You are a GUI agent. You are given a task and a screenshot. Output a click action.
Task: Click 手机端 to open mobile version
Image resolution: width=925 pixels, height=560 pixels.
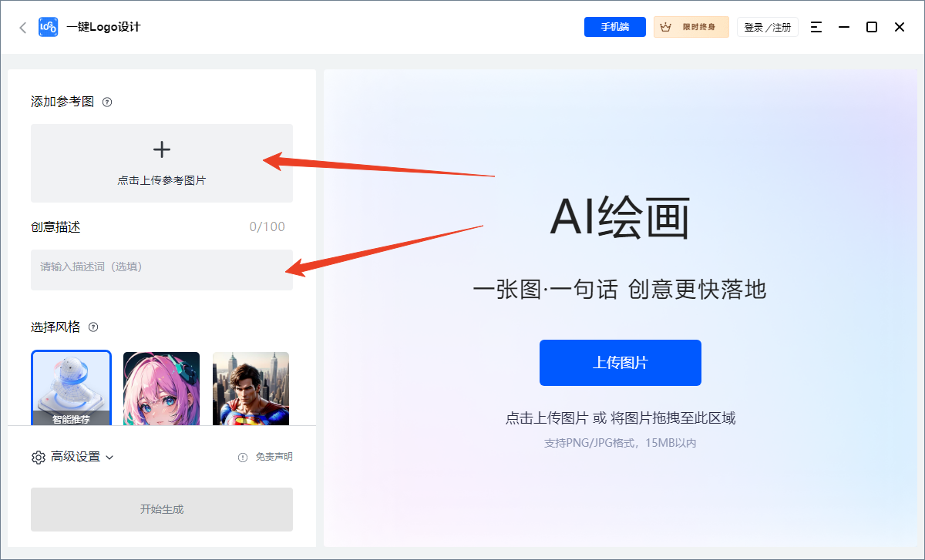614,26
